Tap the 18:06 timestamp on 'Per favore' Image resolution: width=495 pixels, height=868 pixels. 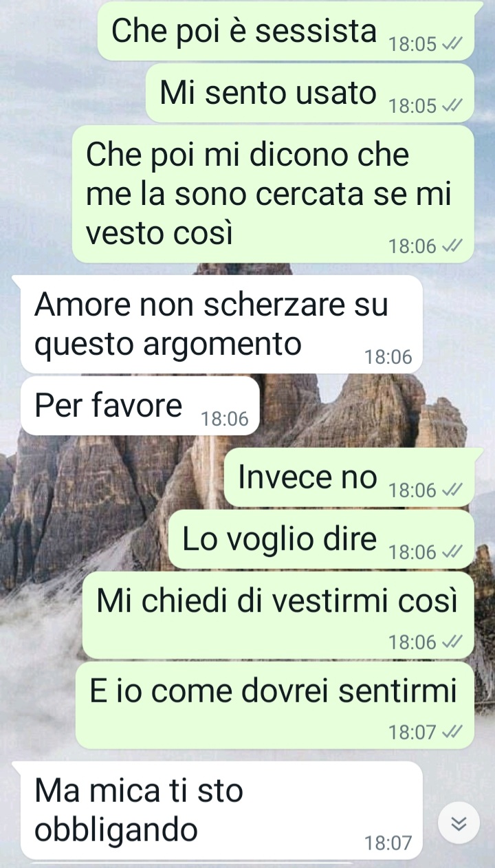[x=225, y=419]
